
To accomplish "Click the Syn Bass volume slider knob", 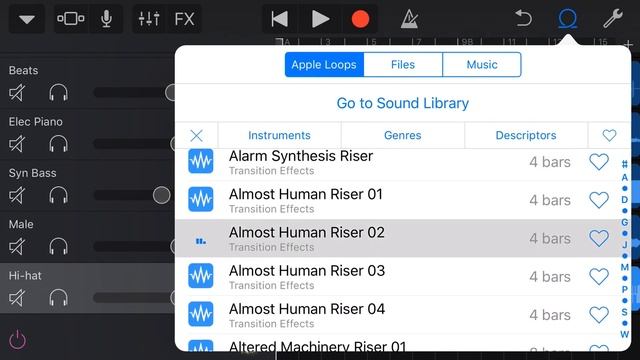I will click(x=162, y=195).
